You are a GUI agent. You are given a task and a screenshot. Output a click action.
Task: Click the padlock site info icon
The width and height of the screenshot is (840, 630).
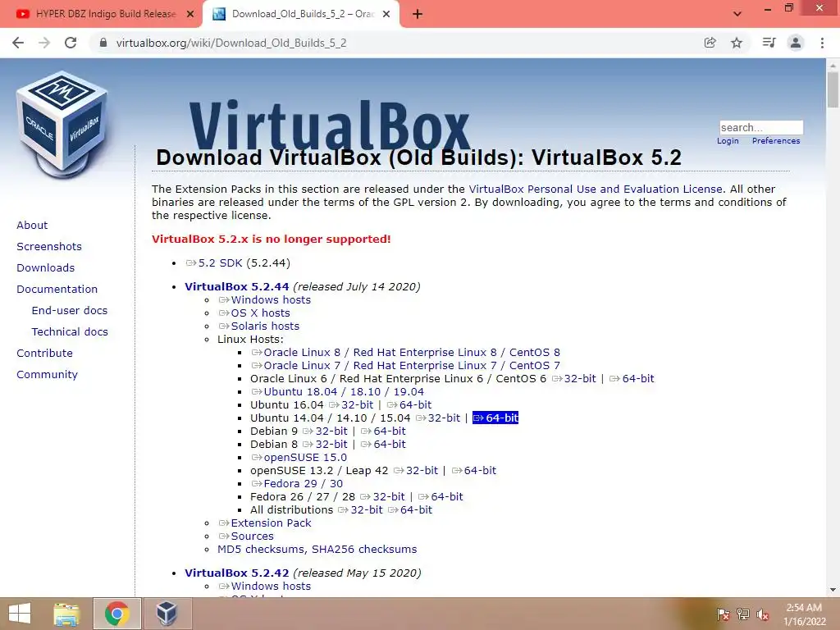[x=103, y=43]
